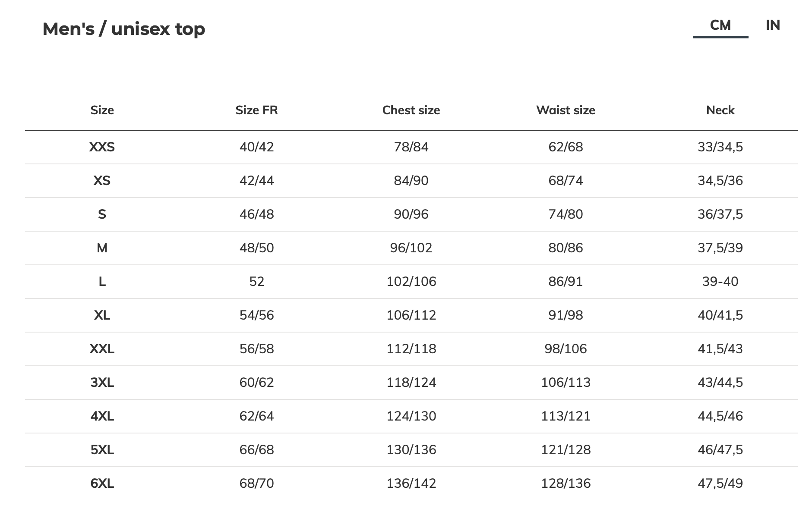This screenshot has height=515, width=812.
Task: Click the Neck column header
Action: pos(720,110)
